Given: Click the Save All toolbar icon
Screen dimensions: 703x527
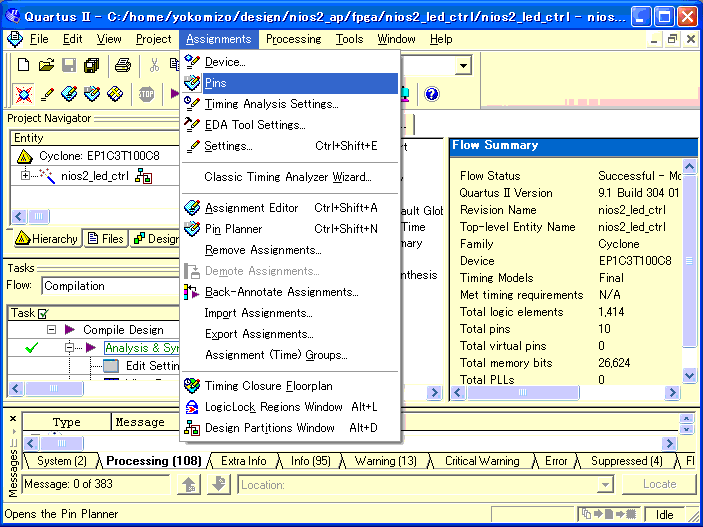Looking at the screenshot, I should click(91, 65).
